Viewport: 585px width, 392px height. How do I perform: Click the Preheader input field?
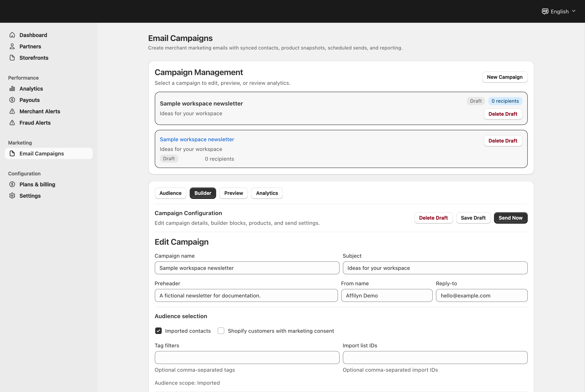(x=246, y=295)
